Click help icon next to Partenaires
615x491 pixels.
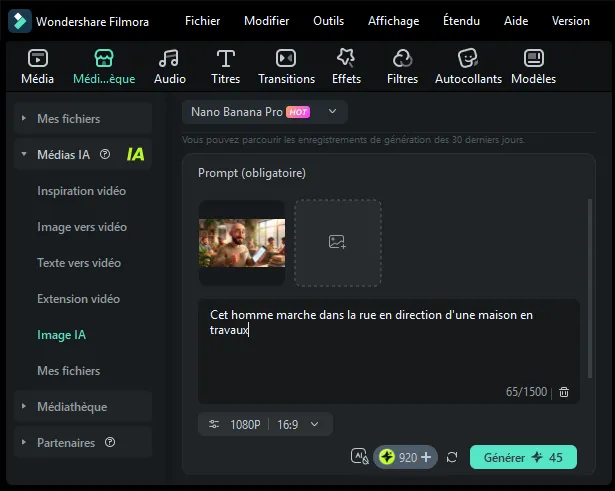(x=110, y=442)
